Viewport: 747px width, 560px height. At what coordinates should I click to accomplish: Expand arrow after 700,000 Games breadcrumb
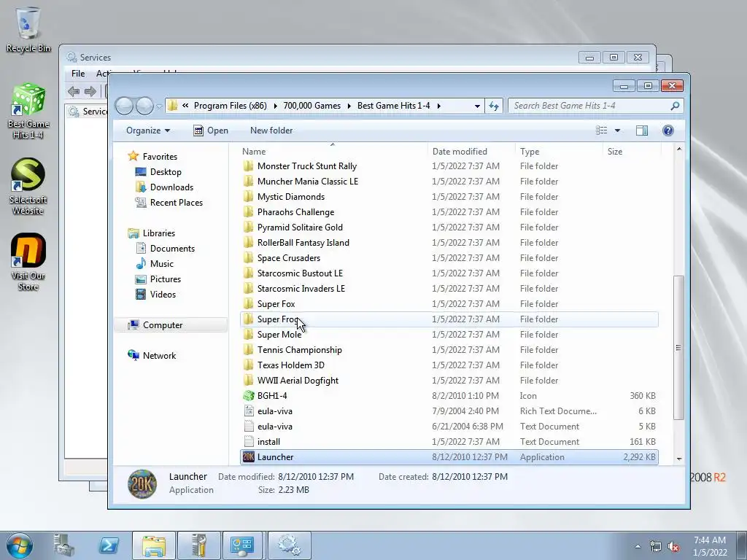click(x=349, y=106)
